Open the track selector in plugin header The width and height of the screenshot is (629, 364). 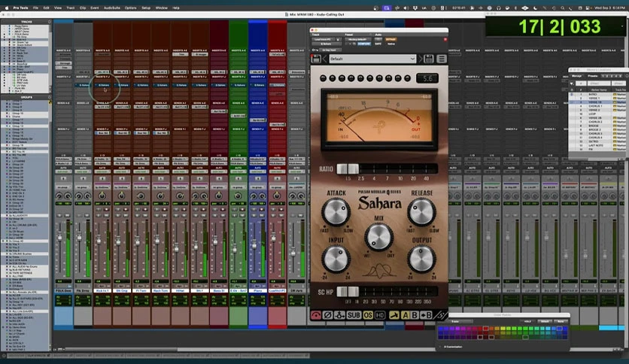(x=323, y=39)
